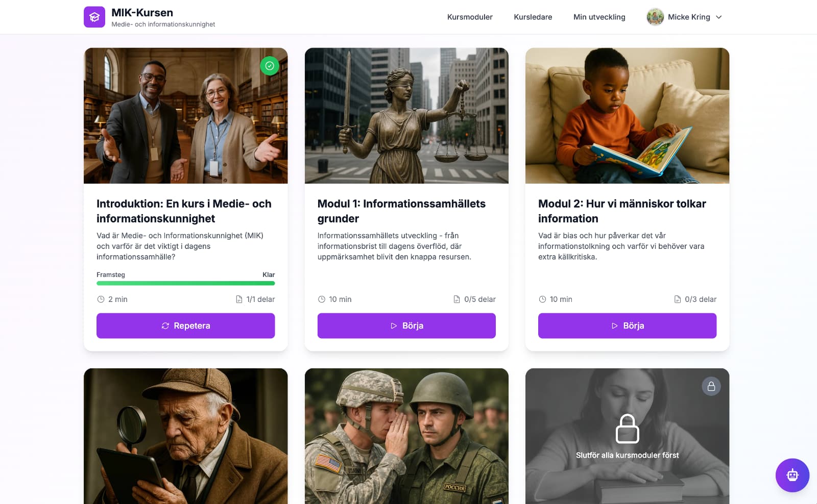Open the chatbot assistant robot button

tap(792, 475)
